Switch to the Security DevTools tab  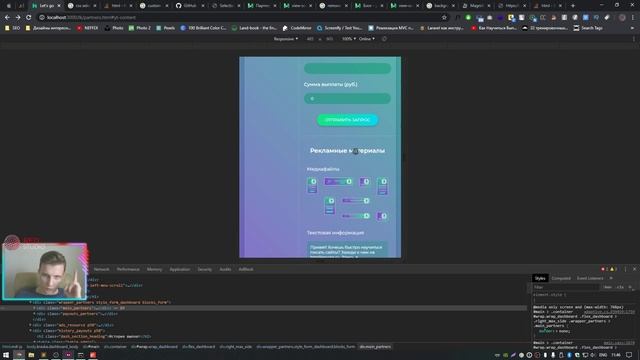tap(204, 269)
